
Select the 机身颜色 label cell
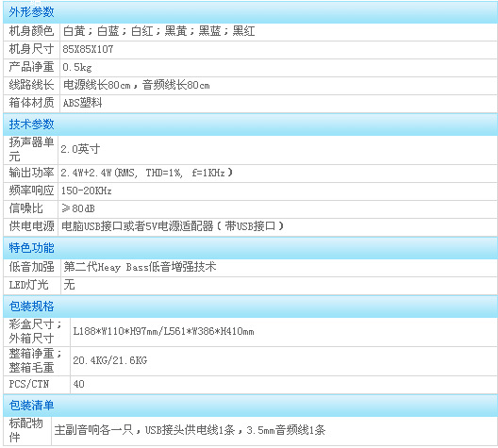pos(31,31)
